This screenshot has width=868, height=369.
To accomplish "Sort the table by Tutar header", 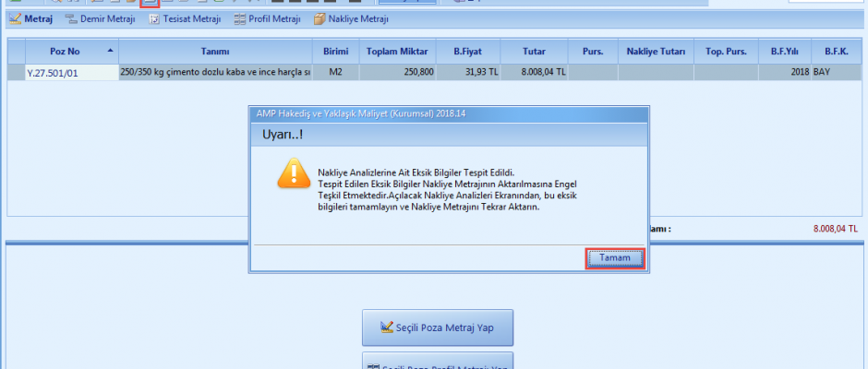I will coord(534,52).
